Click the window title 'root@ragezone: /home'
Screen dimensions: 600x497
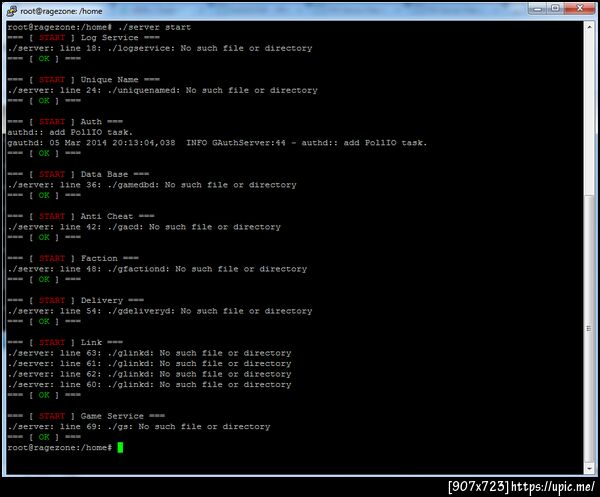(x=61, y=11)
